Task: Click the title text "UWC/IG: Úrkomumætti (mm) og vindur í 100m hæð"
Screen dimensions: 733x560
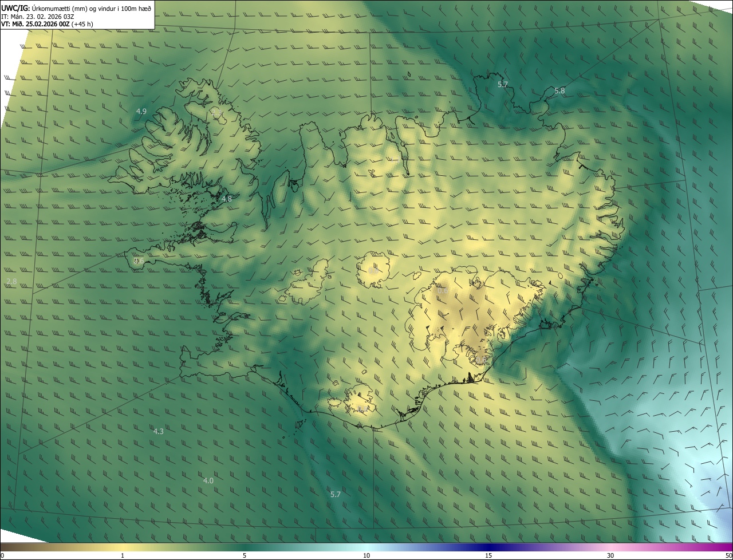Action: click(x=76, y=8)
